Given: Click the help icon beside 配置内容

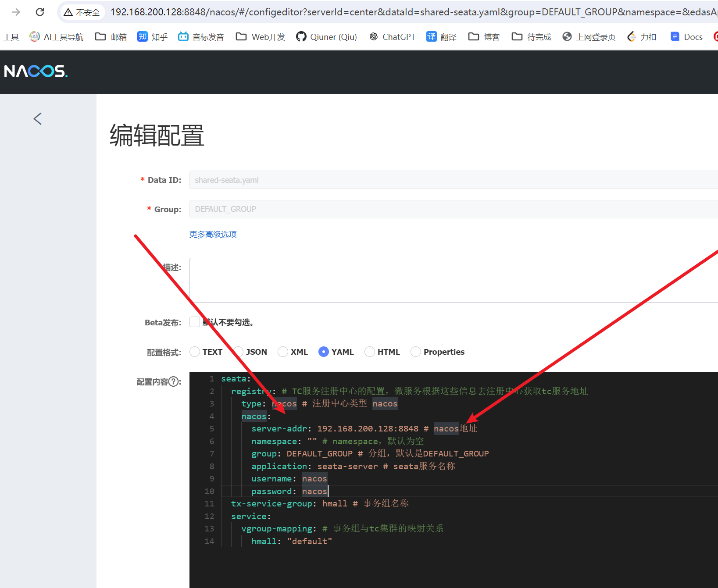Looking at the screenshot, I should point(174,381).
